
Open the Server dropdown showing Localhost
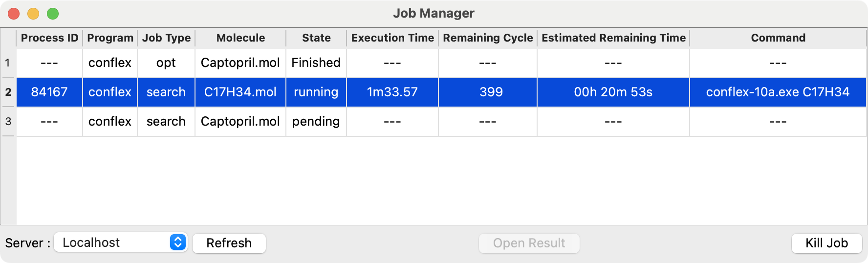coord(120,242)
